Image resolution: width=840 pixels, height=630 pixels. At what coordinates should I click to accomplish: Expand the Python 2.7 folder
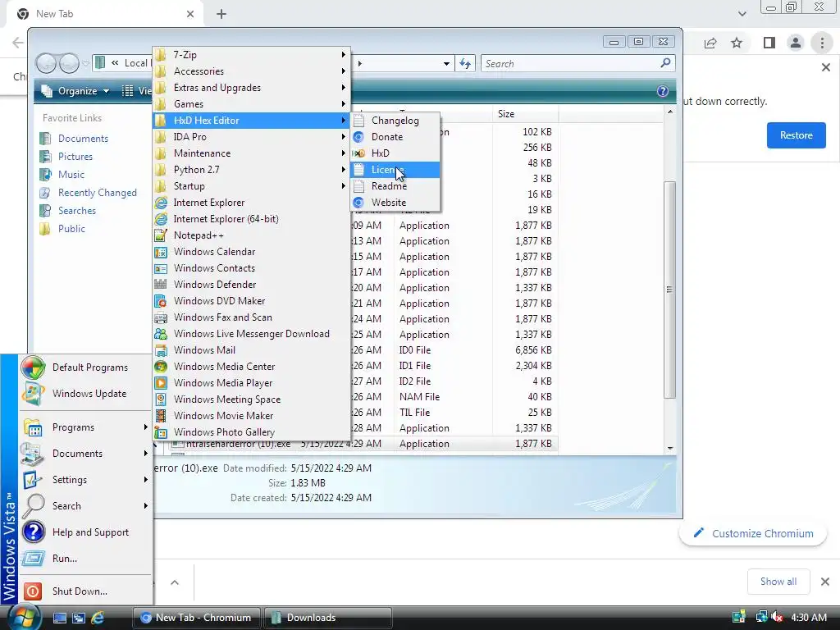point(252,169)
